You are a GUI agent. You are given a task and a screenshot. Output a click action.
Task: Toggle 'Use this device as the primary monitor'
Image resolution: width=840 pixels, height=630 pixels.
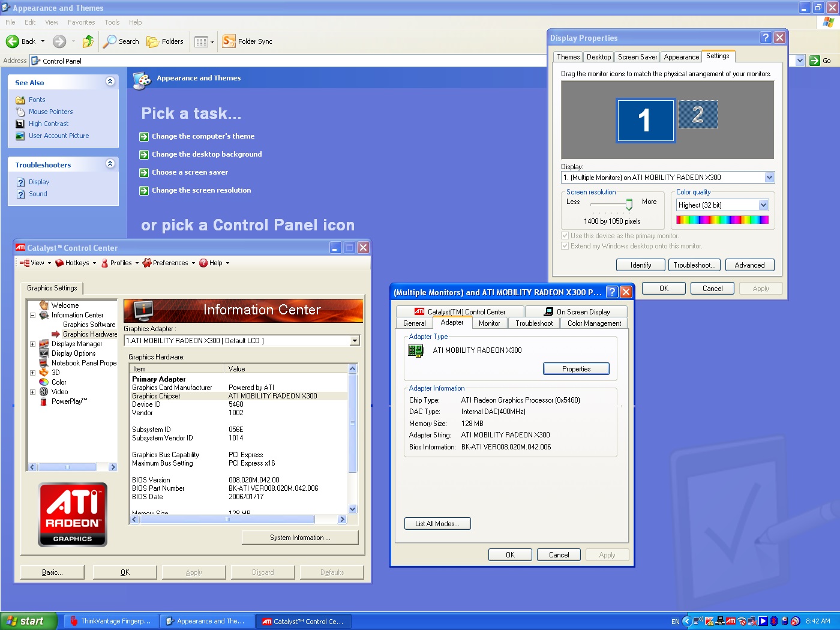click(x=565, y=236)
